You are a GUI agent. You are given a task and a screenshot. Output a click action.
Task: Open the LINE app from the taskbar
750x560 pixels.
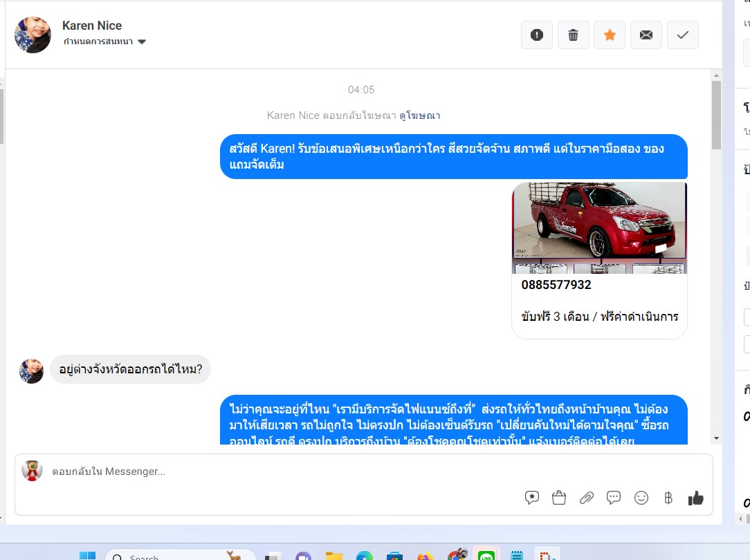(486, 554)
